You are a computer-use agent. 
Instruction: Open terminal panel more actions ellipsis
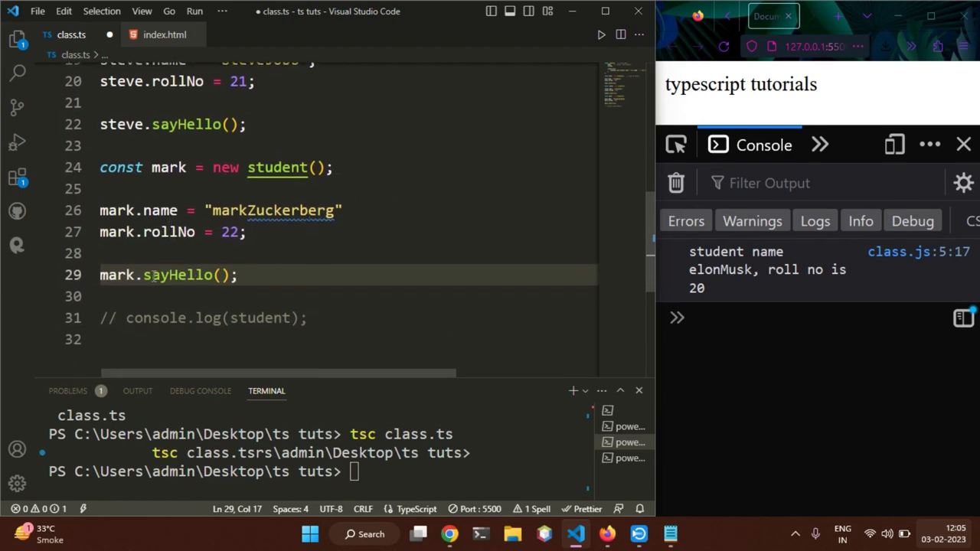602,391
